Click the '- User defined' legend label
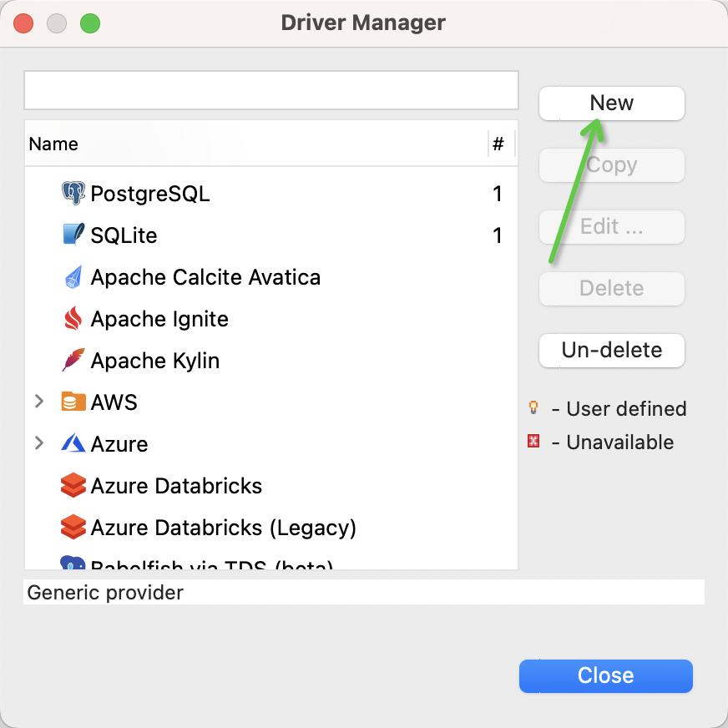Screen dimensions: 728x728 point(619,409)
